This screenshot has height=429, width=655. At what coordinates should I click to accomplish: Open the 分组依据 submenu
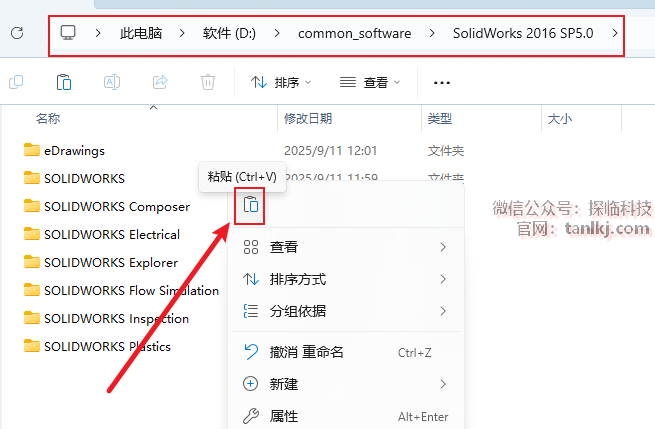pyautogui.click(x=345, y=311)
